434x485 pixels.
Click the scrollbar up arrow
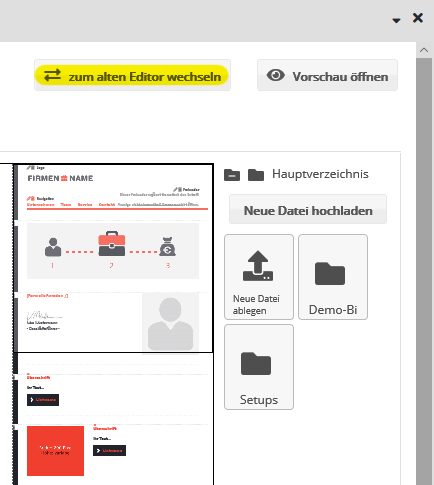[424, 50]
